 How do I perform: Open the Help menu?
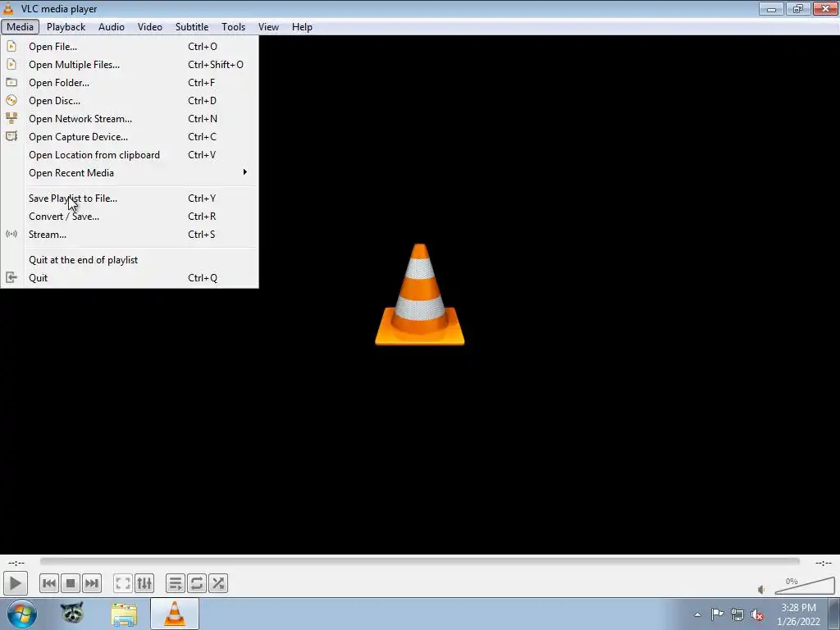pos(302,27)
